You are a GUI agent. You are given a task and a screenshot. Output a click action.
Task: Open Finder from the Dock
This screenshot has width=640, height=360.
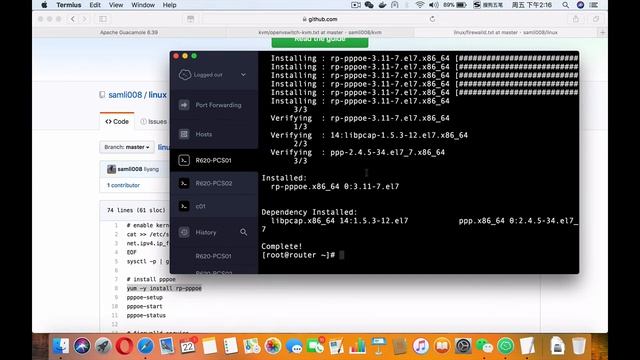pyautogui.click(x=61, y=346)
